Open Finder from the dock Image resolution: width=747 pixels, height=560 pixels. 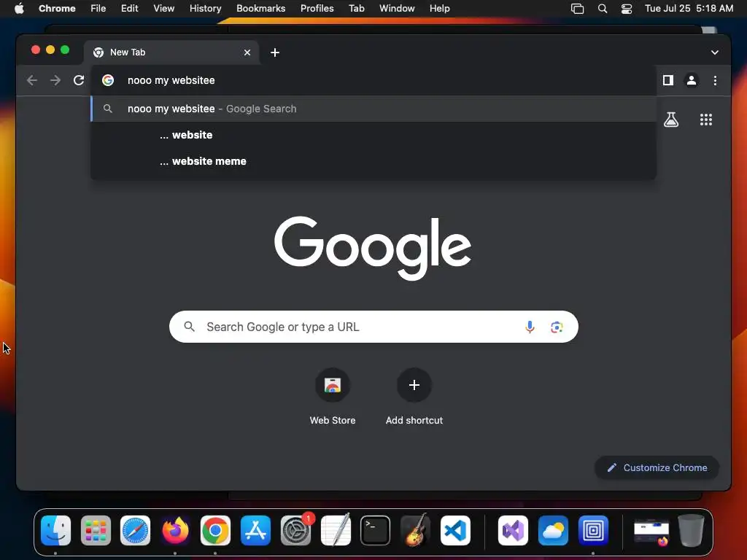click(x=55, y=531)
